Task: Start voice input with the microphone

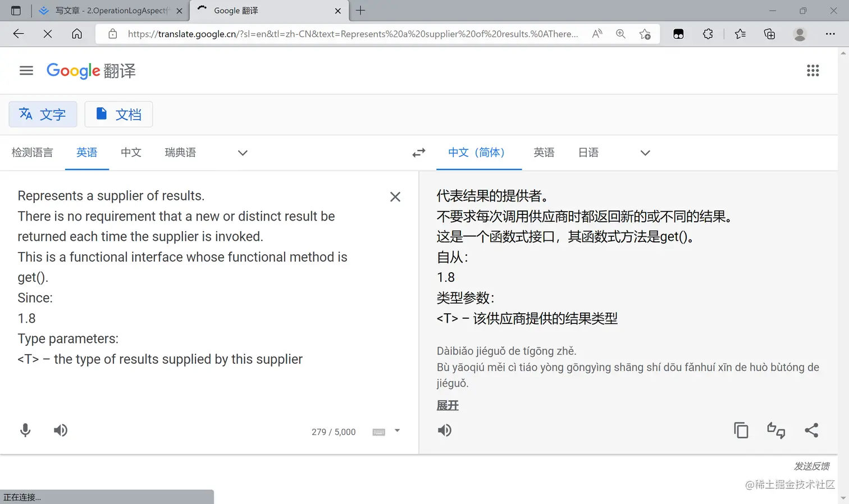Action: click(25, 430)
